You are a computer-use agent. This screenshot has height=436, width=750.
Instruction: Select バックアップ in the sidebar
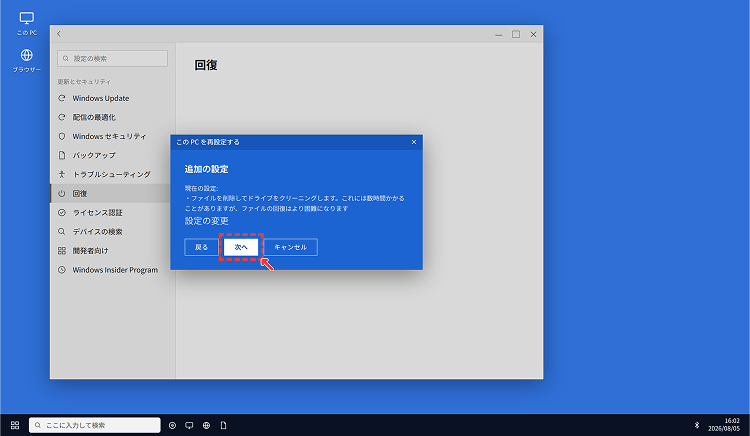tap(113, 155)
